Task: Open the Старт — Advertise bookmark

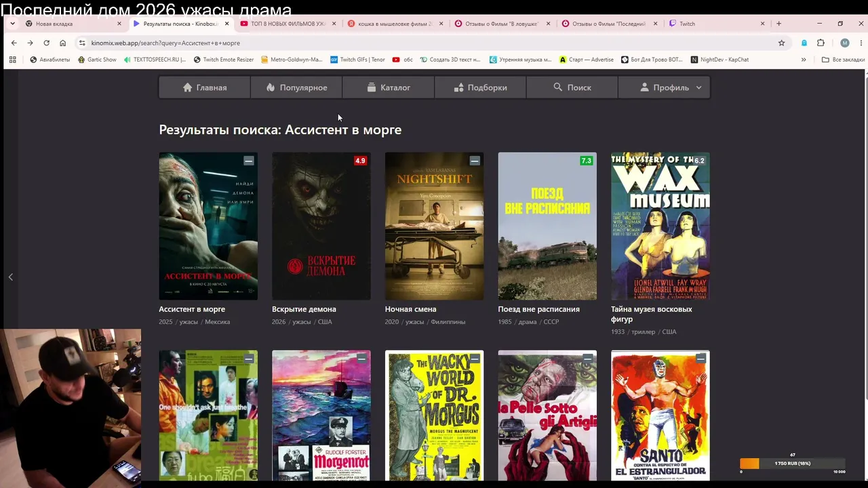Action: 587,60
